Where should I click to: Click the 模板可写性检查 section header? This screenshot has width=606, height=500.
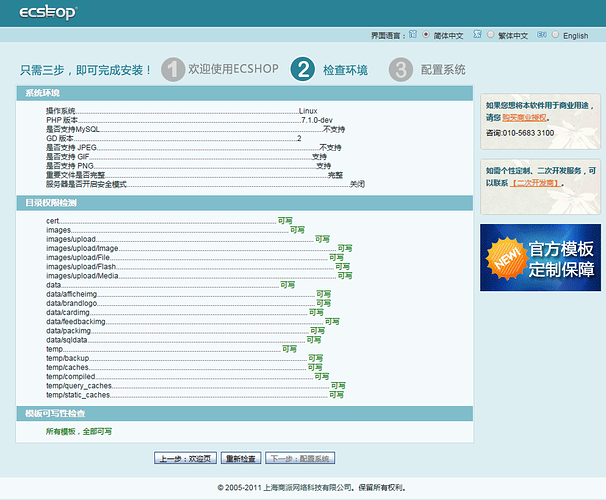(245, 413)
